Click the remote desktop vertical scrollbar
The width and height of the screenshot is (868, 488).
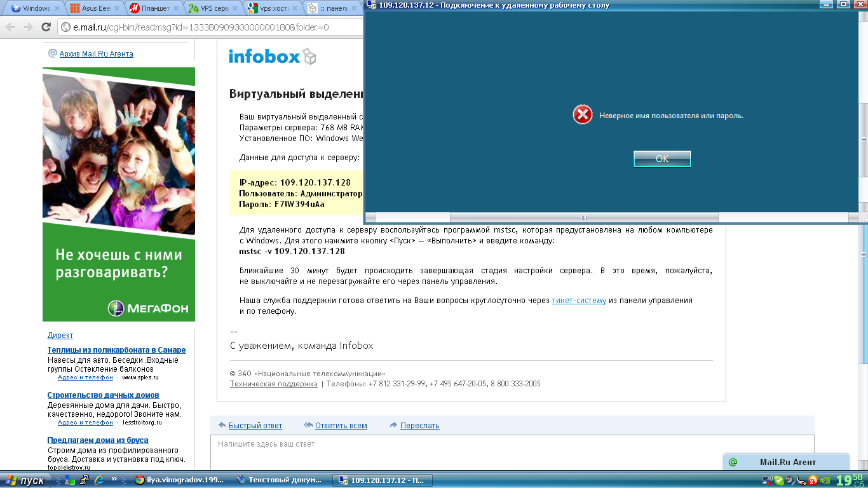pyautogui.click(x=863, y=111)
